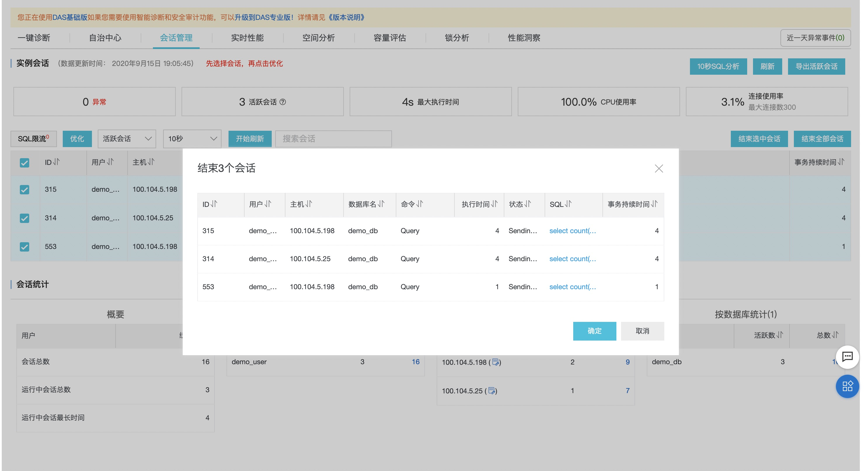This screenshot has height=471, width=868.
Task: Confirm ending sessions with 确定 button
Action: tap(594, 331)
